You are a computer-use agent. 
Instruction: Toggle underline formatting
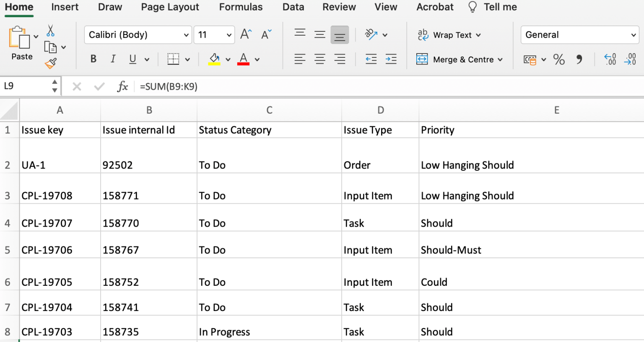pos(132,59)
